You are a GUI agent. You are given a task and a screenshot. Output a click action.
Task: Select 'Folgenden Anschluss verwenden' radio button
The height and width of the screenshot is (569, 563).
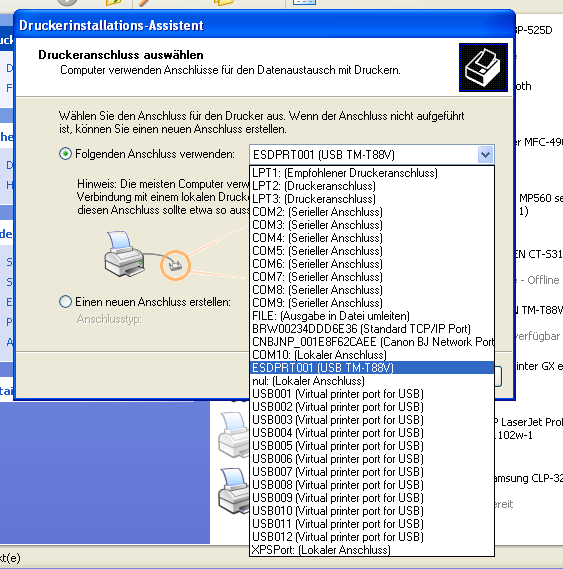(x=65, y=154)
